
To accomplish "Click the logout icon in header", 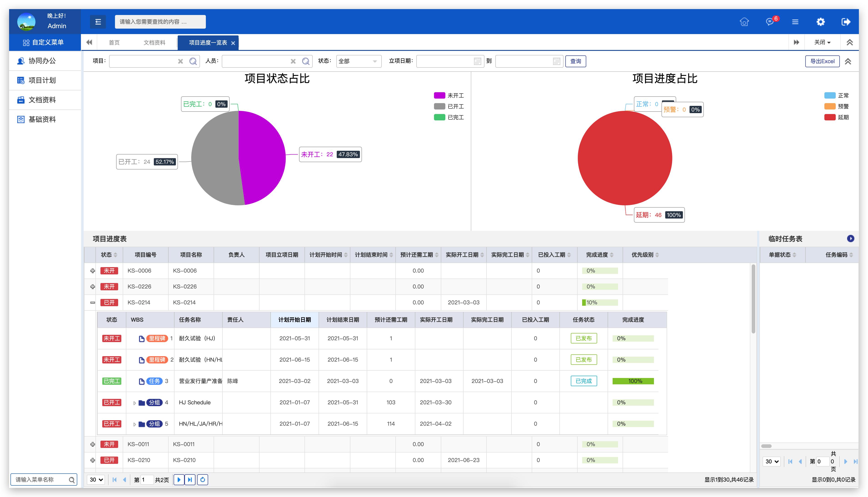I will click(846, 22).
